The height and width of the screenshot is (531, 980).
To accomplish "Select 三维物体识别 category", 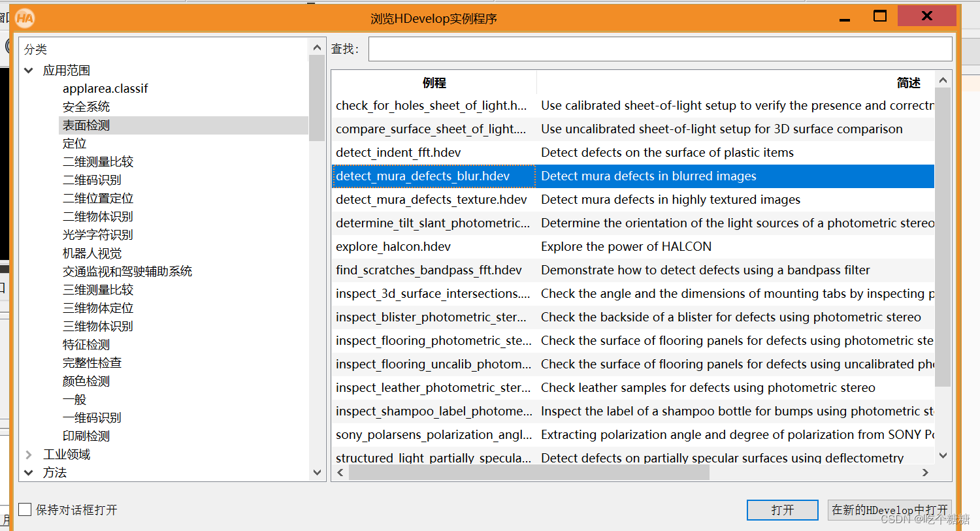I will click(x=98, y=327).
